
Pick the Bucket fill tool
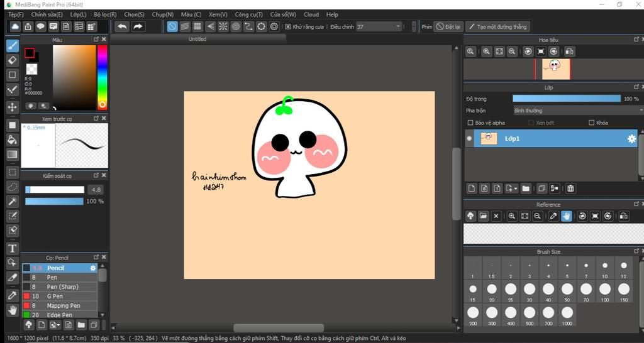coord(12,139)
